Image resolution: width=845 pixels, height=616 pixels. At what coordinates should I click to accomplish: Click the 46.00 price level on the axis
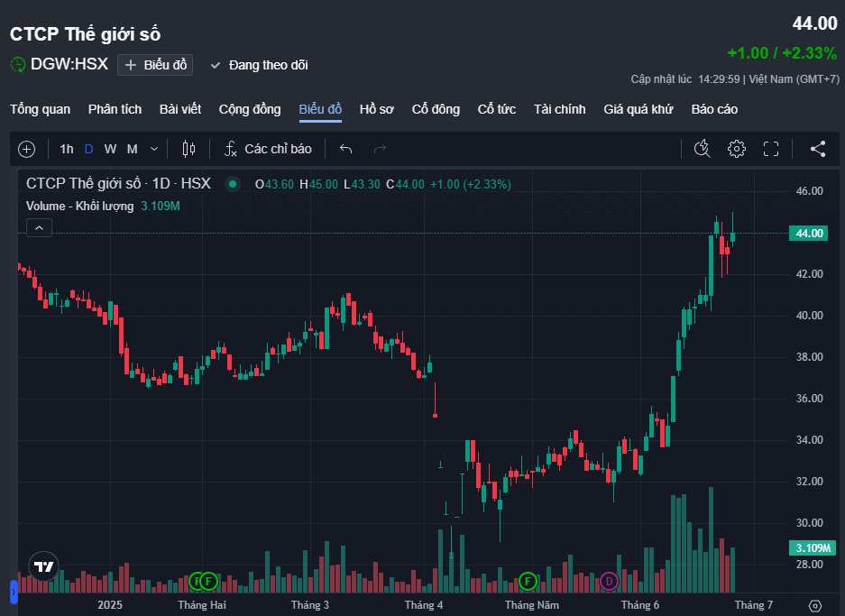810,191
